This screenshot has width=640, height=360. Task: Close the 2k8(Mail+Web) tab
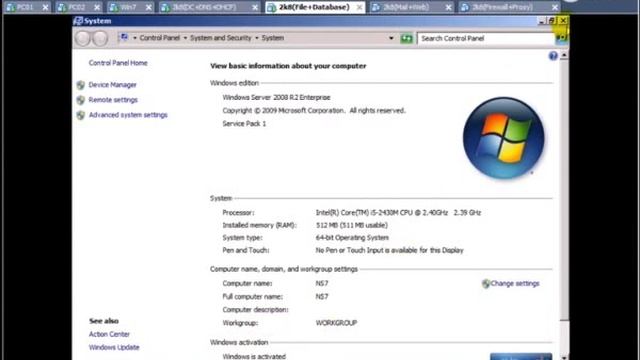448,7
